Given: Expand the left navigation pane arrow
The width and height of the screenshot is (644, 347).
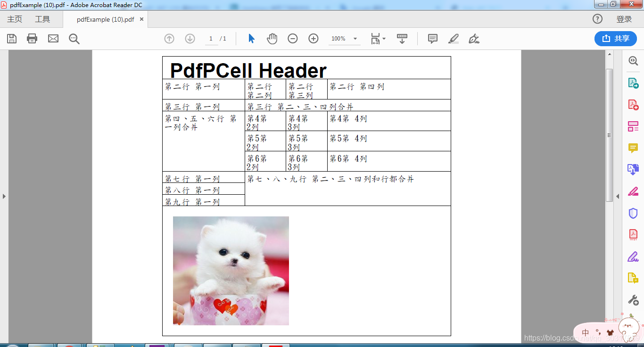Looking at the screenshot, I should (4, 197).
